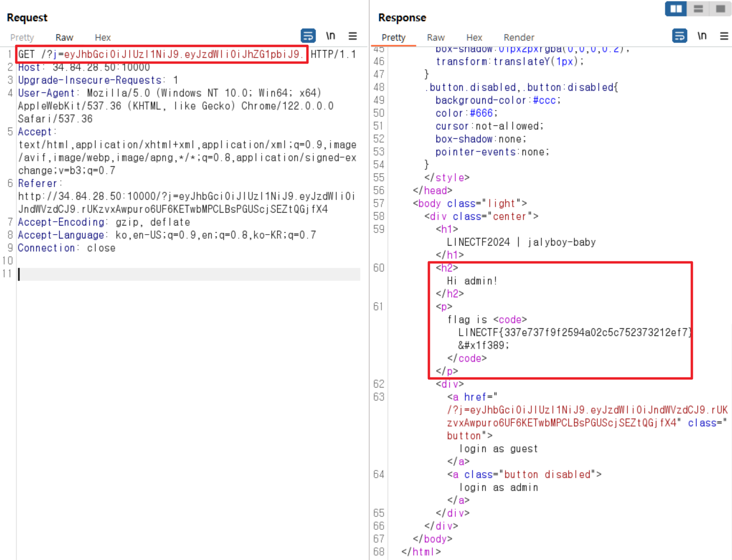The height and width of the screenshot is (560, 732).
Task: Select combined tabbed layout icon
Action: 721,9
